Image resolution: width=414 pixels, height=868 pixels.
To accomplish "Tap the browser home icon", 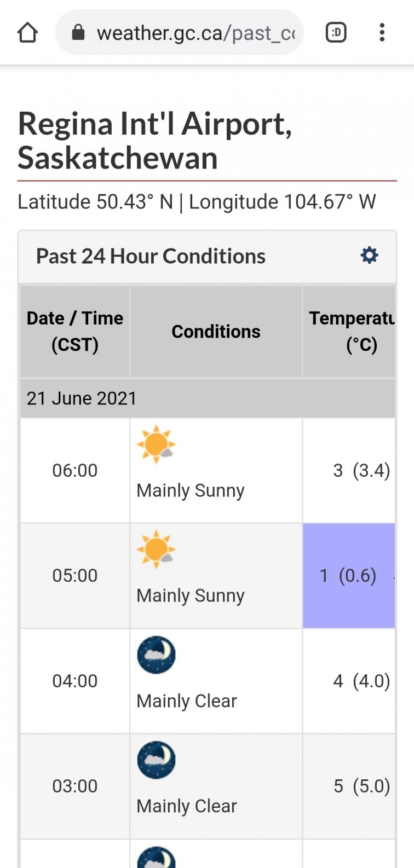I will [x=27, y=33].
